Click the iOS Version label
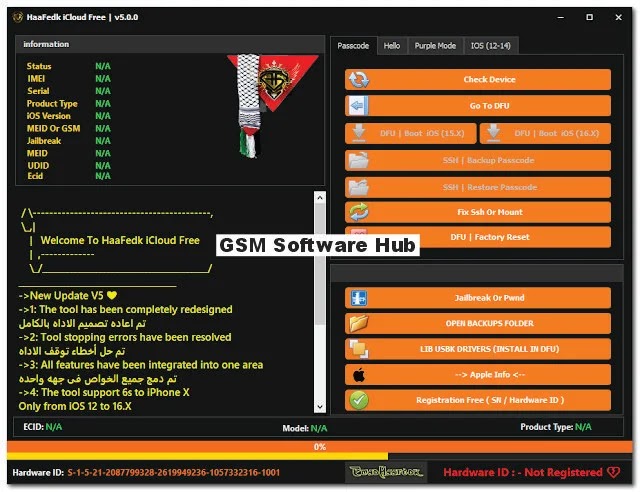Viewport: 640px width, 492px height. [49, 116]
